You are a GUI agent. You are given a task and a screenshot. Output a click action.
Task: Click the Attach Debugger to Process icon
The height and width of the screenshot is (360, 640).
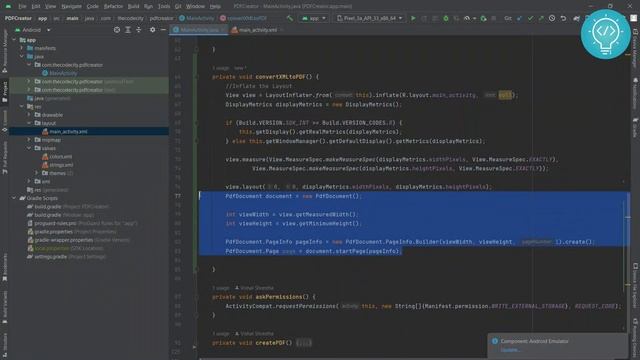484,18
